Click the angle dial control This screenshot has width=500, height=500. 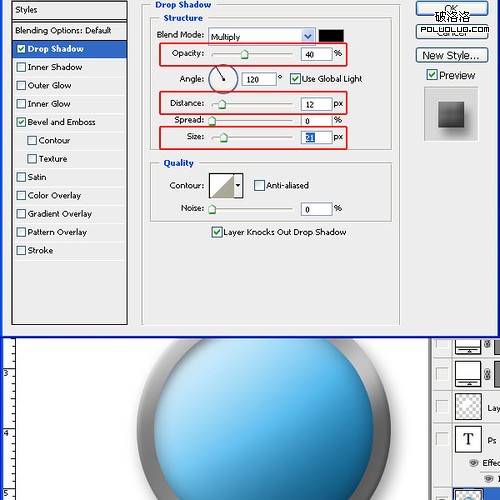223,79
